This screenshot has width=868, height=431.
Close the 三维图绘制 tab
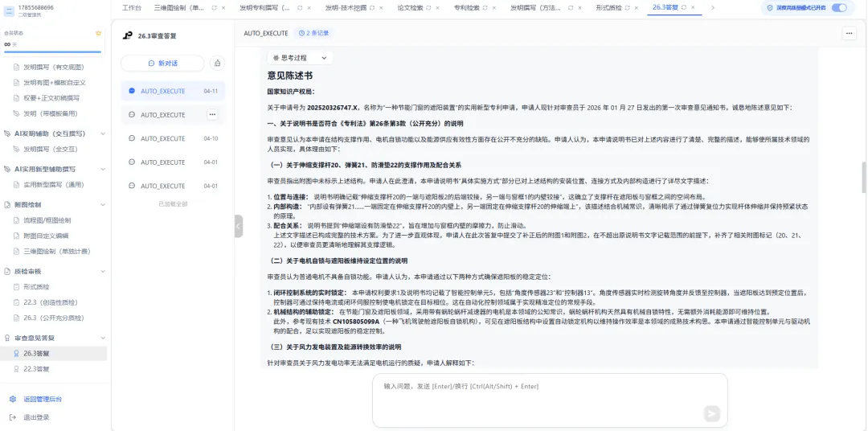click(x=223, y=8)
